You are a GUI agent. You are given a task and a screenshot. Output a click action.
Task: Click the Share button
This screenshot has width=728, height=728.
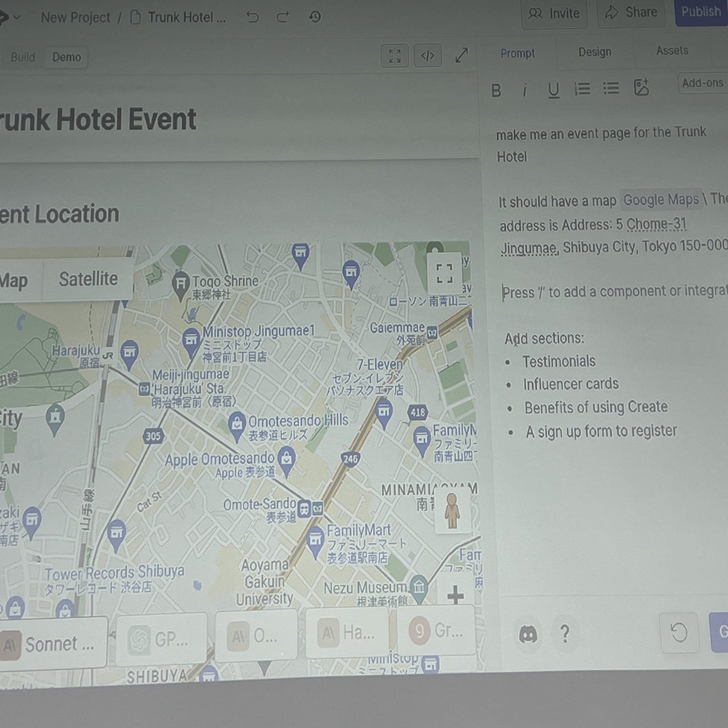(x=631, y=12)
